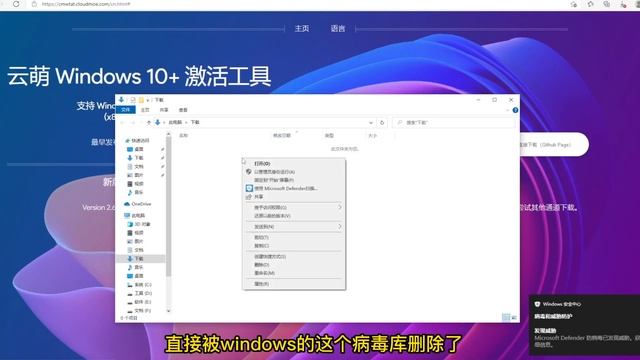
Task: Click the new folder icon in title bar
Action: (x=141, y=100)
